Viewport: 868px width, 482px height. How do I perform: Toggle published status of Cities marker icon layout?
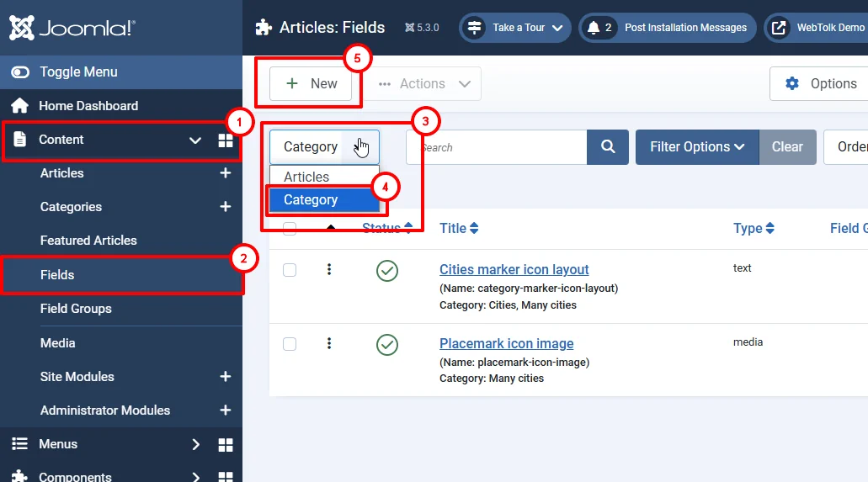click(x=387, y=271)
